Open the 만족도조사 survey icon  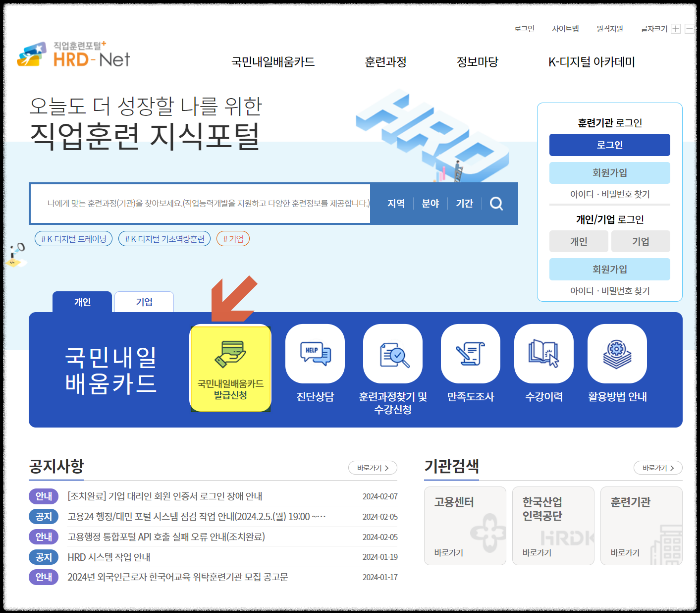[471, 354]
